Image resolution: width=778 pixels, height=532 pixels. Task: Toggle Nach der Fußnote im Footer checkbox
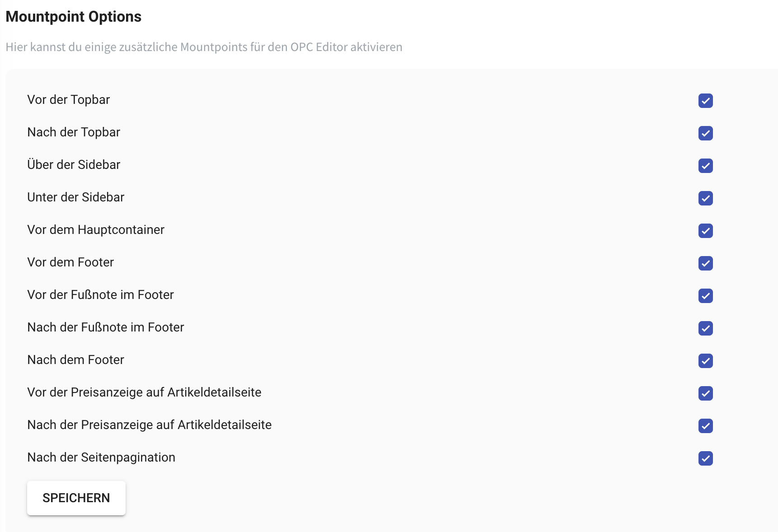tap(705, 328)
